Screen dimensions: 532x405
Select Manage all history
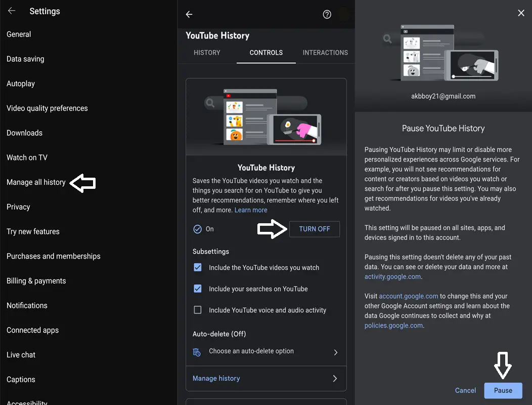[36, 182]
